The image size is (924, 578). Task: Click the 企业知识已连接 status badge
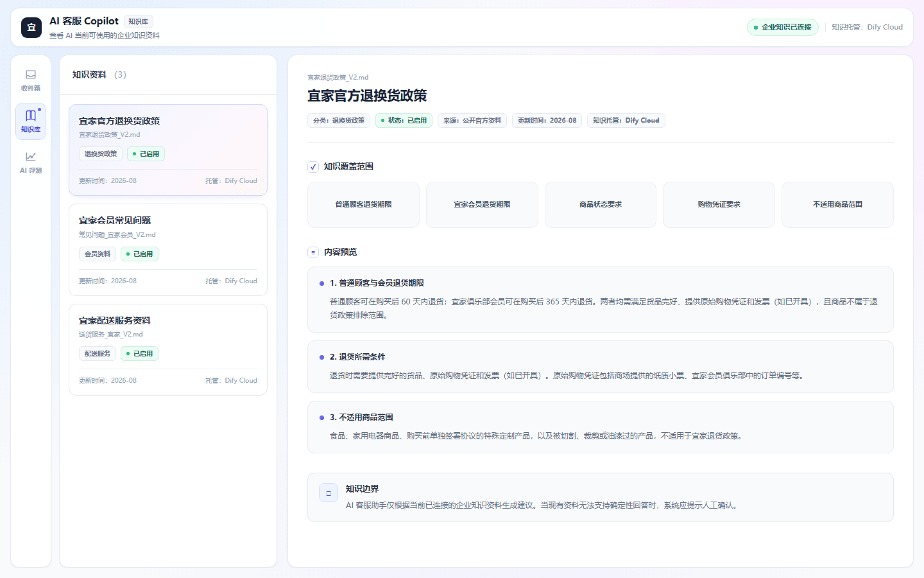(x=783, y=27)
